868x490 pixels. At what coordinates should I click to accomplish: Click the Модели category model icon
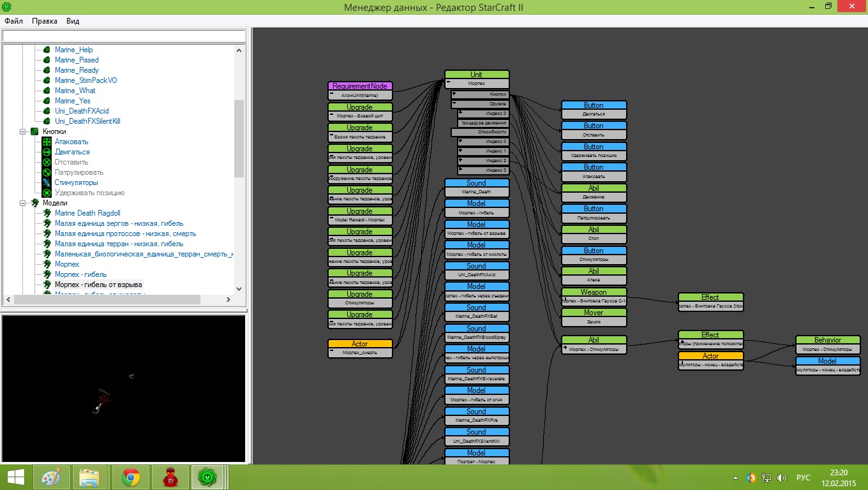click(x=34, y=203)
